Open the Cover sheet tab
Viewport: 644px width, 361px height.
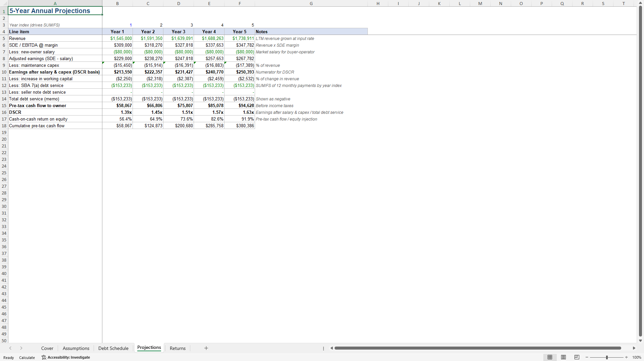point(47,348)
